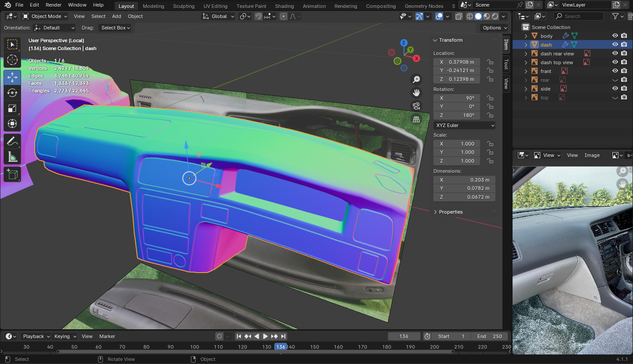Open the timeline Keying menu
The image size is (633, 364).
click(65, 336)
